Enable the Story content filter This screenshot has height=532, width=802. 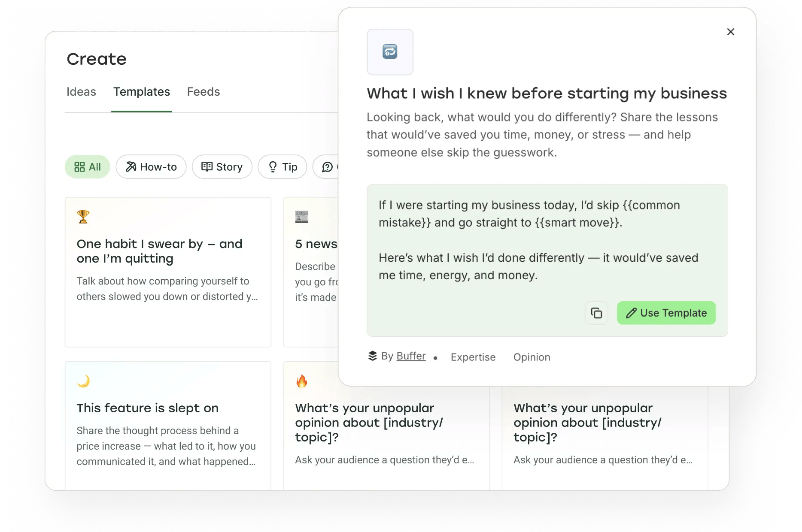coord(222,167)
